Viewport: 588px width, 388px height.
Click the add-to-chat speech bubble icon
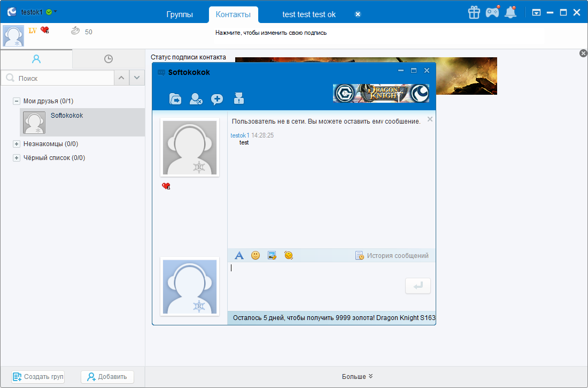(217, 99)
